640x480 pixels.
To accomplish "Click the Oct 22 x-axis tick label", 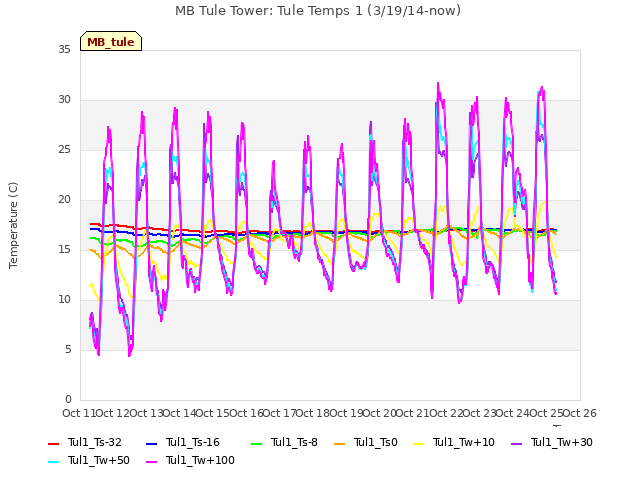I will point(446,413).
